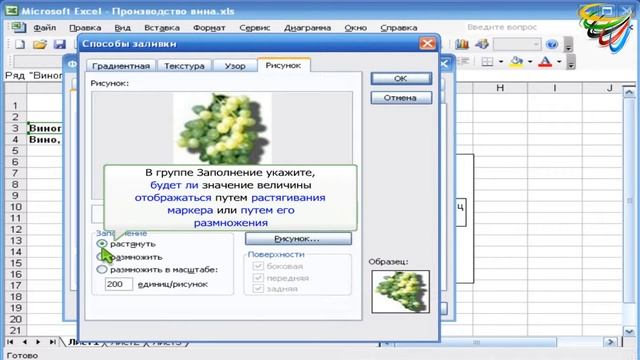This screenshot has width=640, height=360.
Task: Apply fill color with the paint bucket icon
Action: coord(516,62)
